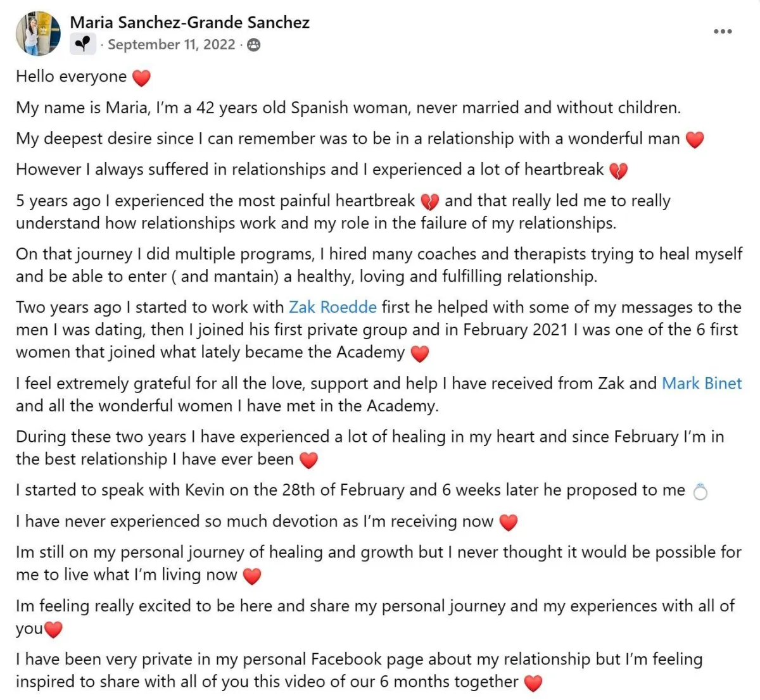The width and height of the screenshot is (760, 700).
Task: Click the heart after 'receiving now'
Action: tap(509, 522)
